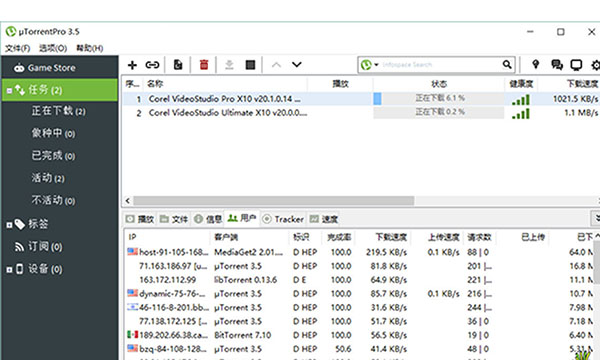This screenshot has width=600, height=360.
Task: Click flag icon of bzq-84-108-128 peer
Action: 132,348
